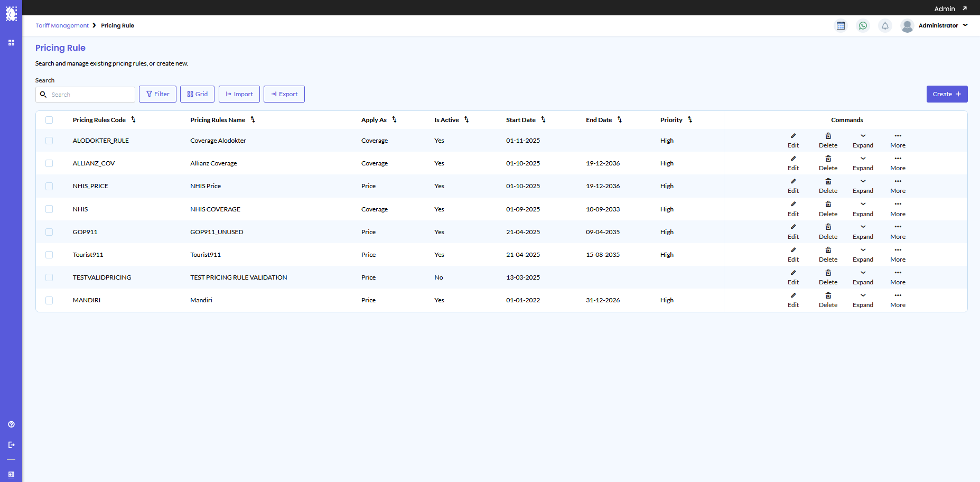980x482 pixels.
Task: Edit the NHIS_PRICE pricing rule
Action: pyautogui.click(x=793, y=186)
